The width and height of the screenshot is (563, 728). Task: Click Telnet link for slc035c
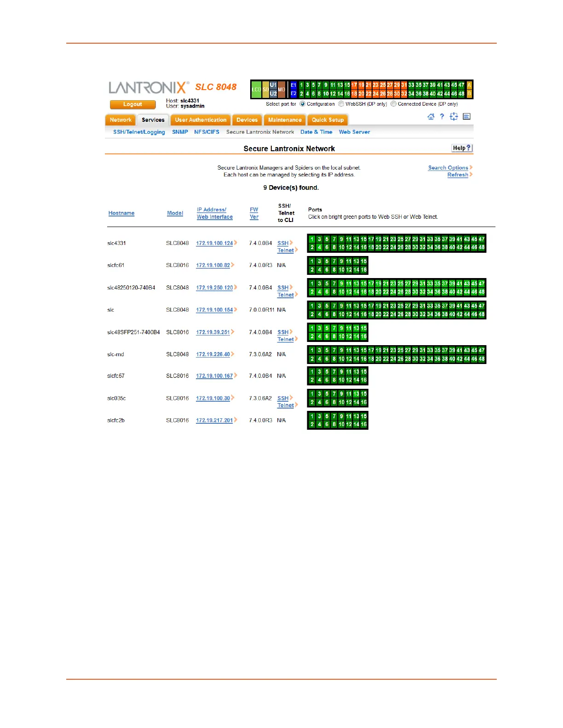click(x=285, y=405)
